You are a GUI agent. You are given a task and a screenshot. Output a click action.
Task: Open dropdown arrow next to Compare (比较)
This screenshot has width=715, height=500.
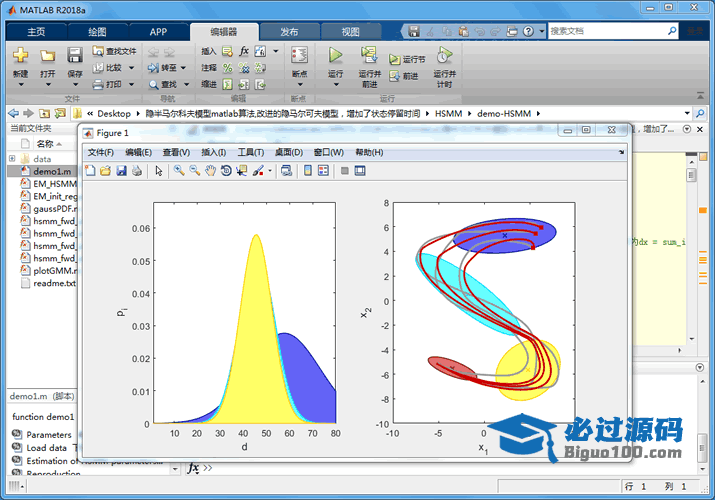coord(131,68)
